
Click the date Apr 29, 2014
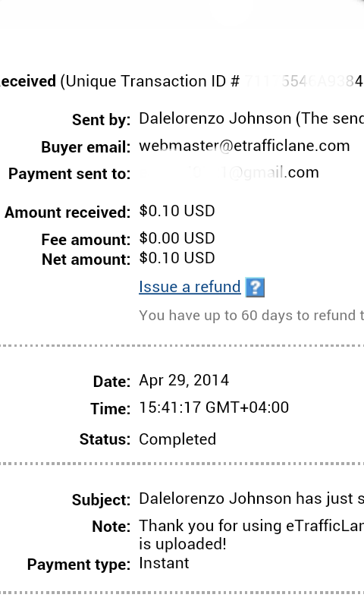coord(184,381)
